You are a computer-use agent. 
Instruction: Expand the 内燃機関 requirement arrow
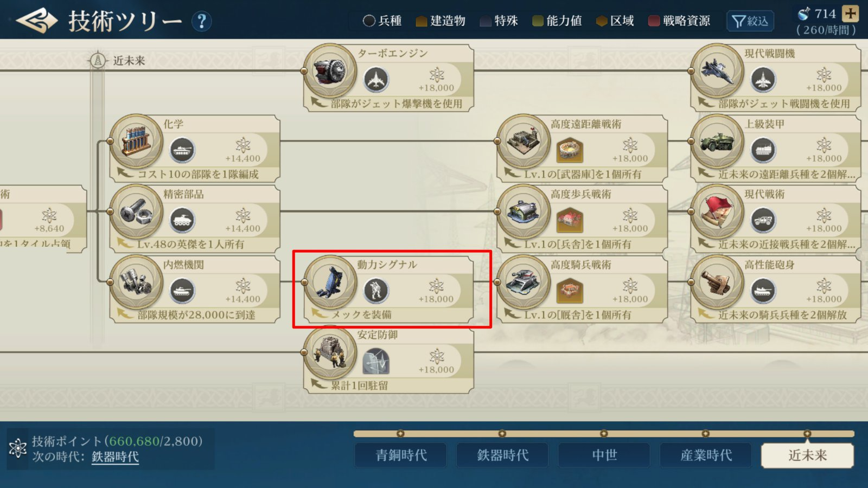[x=125, y=314]
